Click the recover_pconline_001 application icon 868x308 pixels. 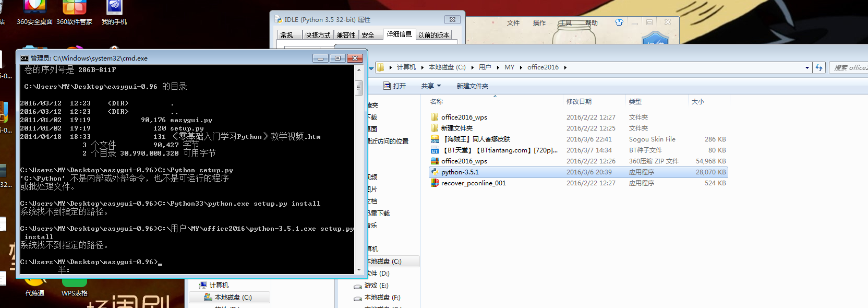coord(435,183)
